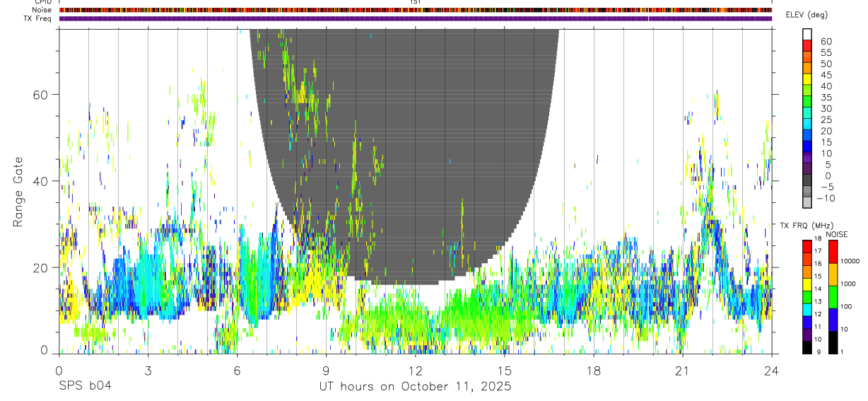Click the '100' label in the NOISE legend
This screenshot has height=401, width=868.
[x=848, y=306]
